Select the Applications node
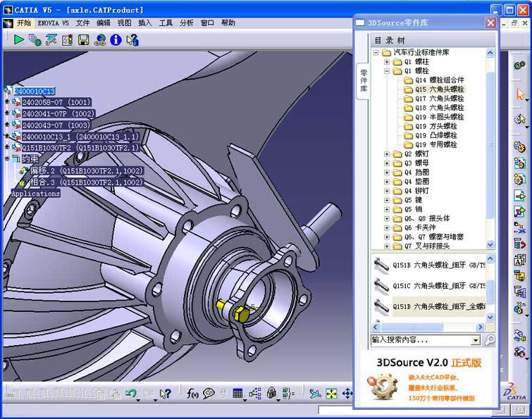 (x=35, y=194)
